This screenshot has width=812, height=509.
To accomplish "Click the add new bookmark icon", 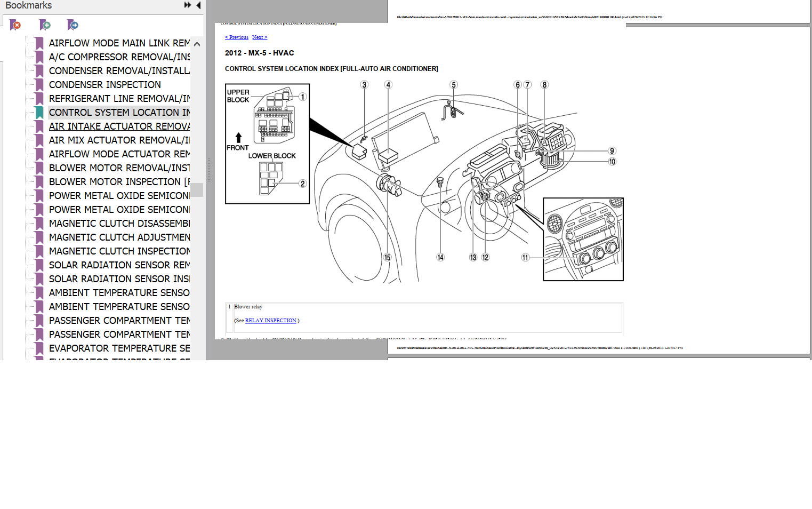I will [45, 25].
